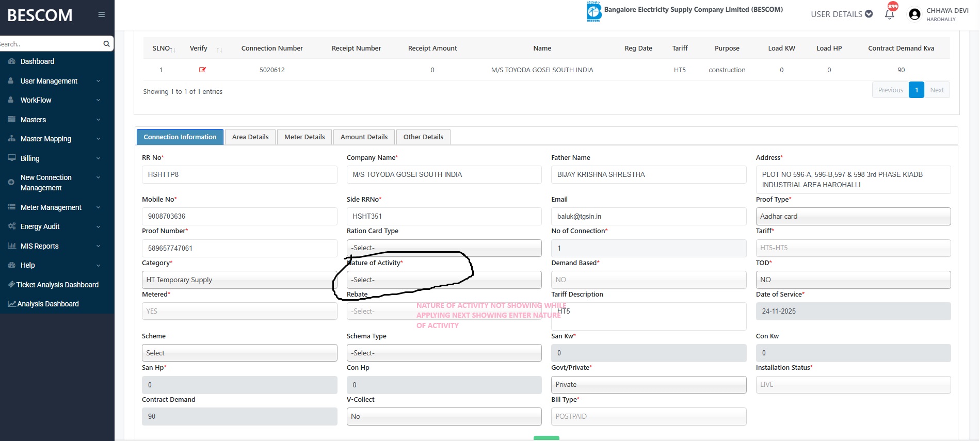Click the edit verify icon for connection 5020612
The height and width of the screenshot is (441, 980).
pyautogui.click(x=202, y=70)
